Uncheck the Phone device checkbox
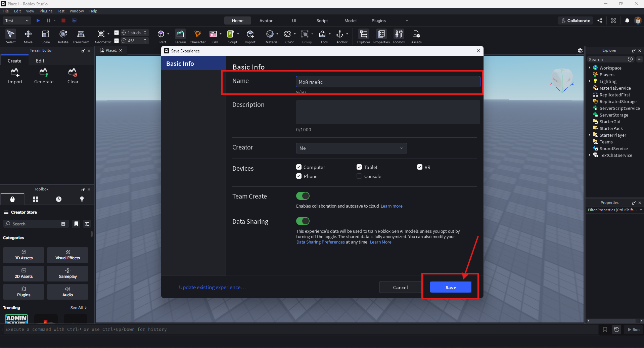The image size is (644, 348). point(299,176)
